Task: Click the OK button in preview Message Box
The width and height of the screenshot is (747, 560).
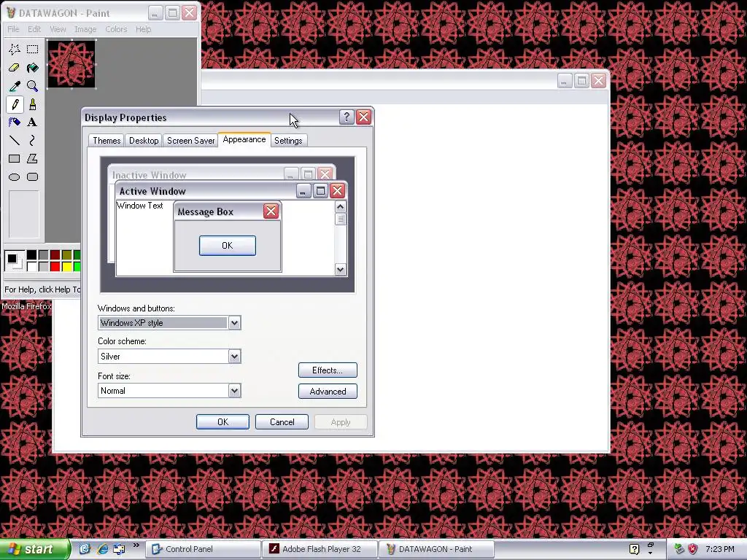Action: tap(228, 246)
